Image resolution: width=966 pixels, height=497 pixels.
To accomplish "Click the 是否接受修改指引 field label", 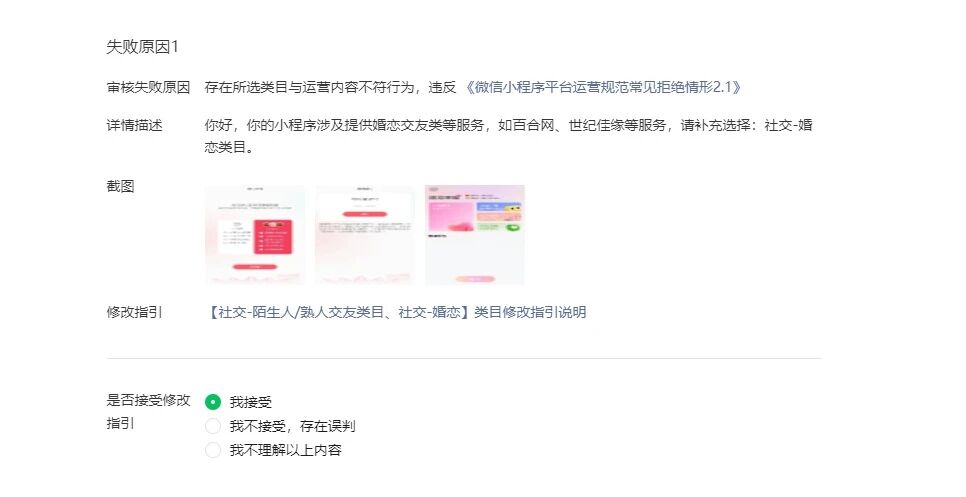I will (x=148, y=412).
